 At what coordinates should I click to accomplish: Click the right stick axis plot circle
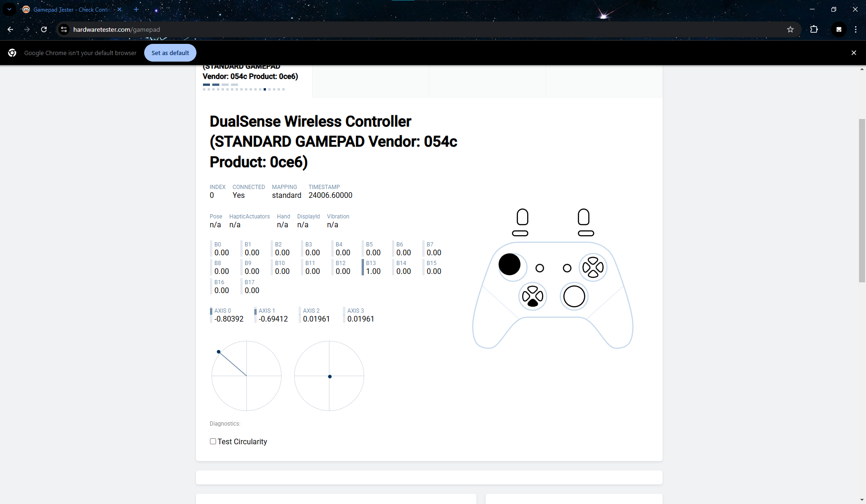(x=329, y=376)
